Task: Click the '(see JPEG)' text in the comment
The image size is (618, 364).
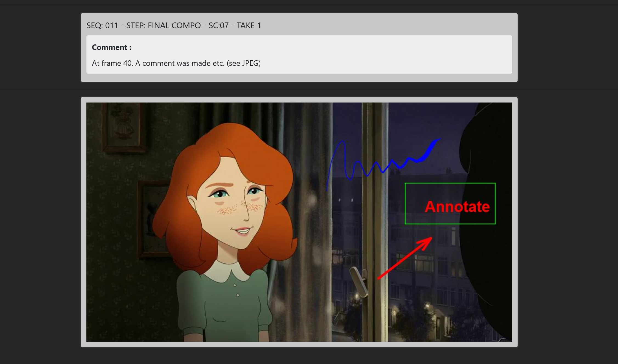Action: point(244,63)
